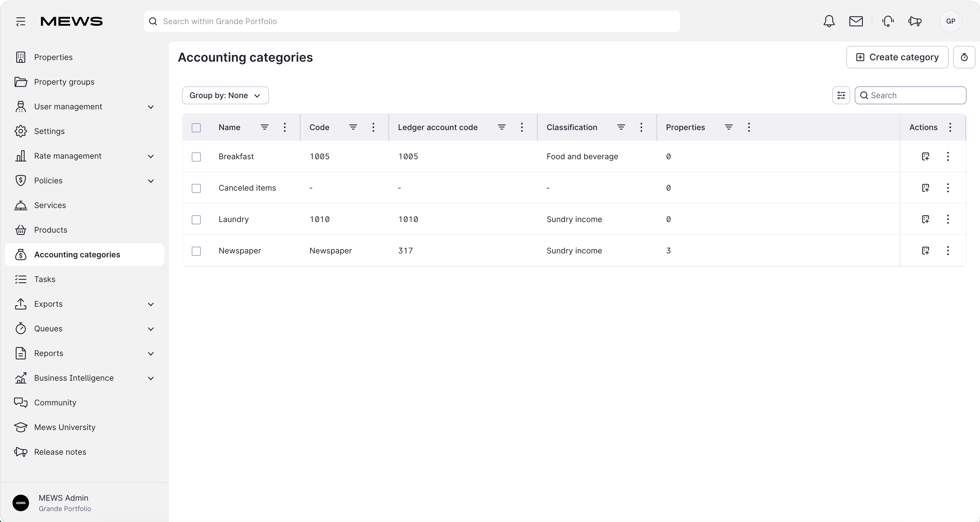Viewport: 980px width, 522px height.
Task: Open Settings in sidebar
Action: click(x=84, y=131)
